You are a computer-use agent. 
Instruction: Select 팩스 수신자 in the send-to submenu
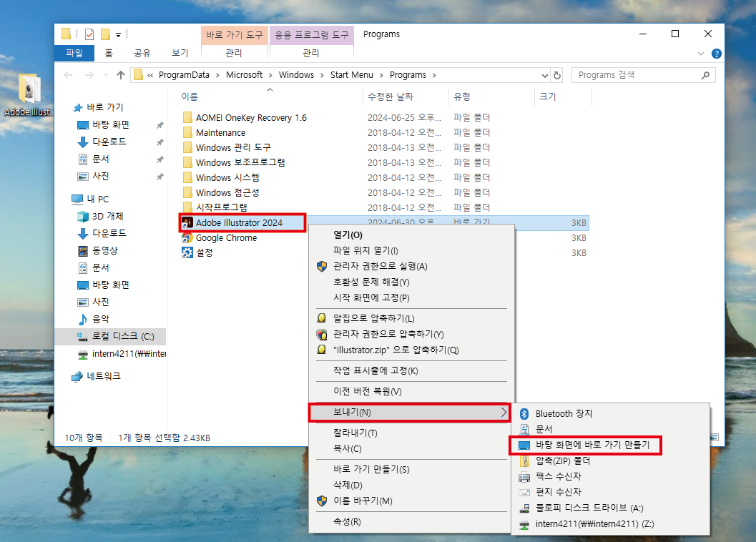tap(610, 476)
